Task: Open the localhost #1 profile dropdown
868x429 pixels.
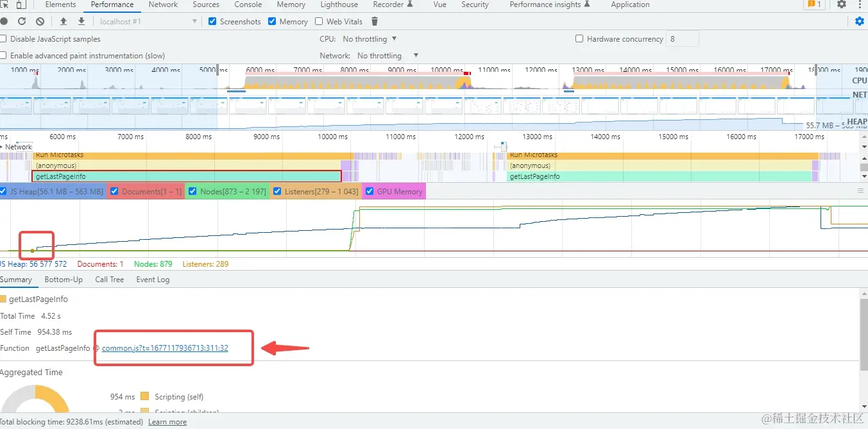Action: click(x=149, y=21)
